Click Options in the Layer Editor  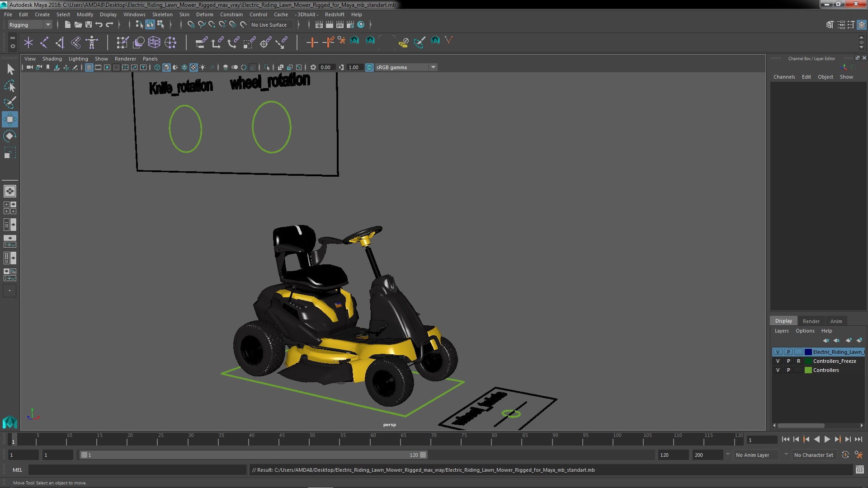(805, 331)
